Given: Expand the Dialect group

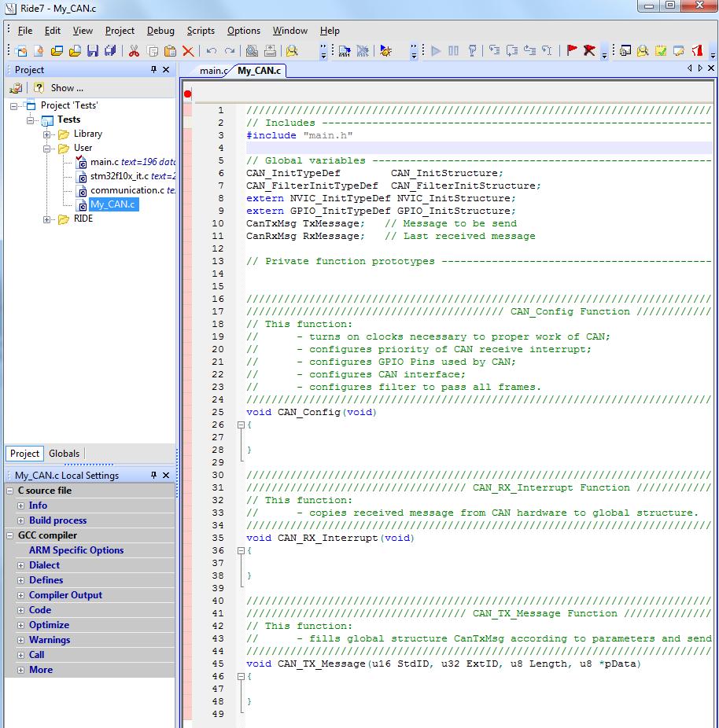Looking at the screenshot, I should pyautogui.click(x=21, y=565).
